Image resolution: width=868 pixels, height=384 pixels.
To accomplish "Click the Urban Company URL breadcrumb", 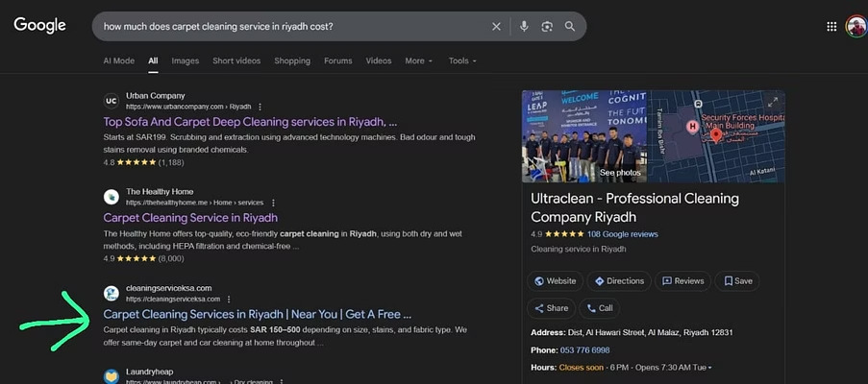I will 188,107.
